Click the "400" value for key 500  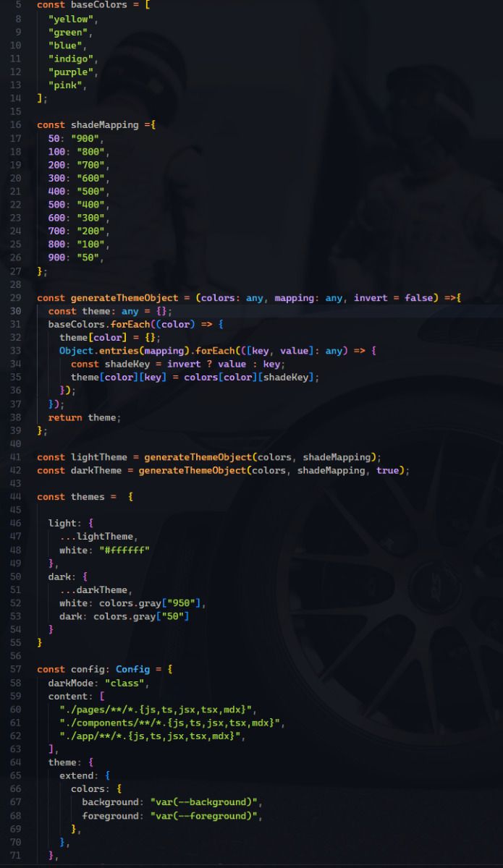pos(90,205)
